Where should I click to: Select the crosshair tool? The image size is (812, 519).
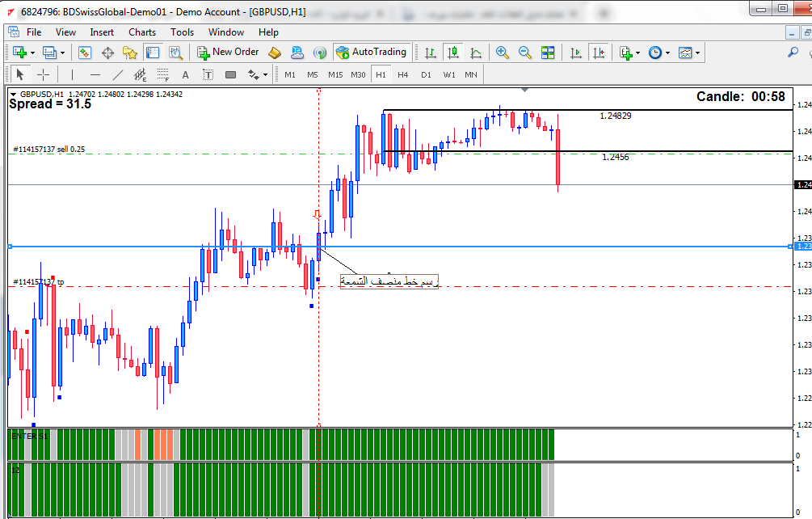44,74
